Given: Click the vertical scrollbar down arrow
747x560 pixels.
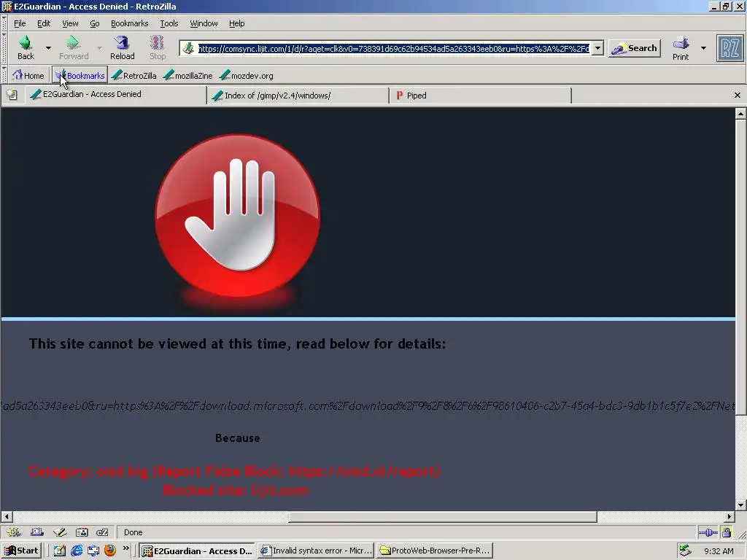Looking at the screenshot, I should point(740,505).
